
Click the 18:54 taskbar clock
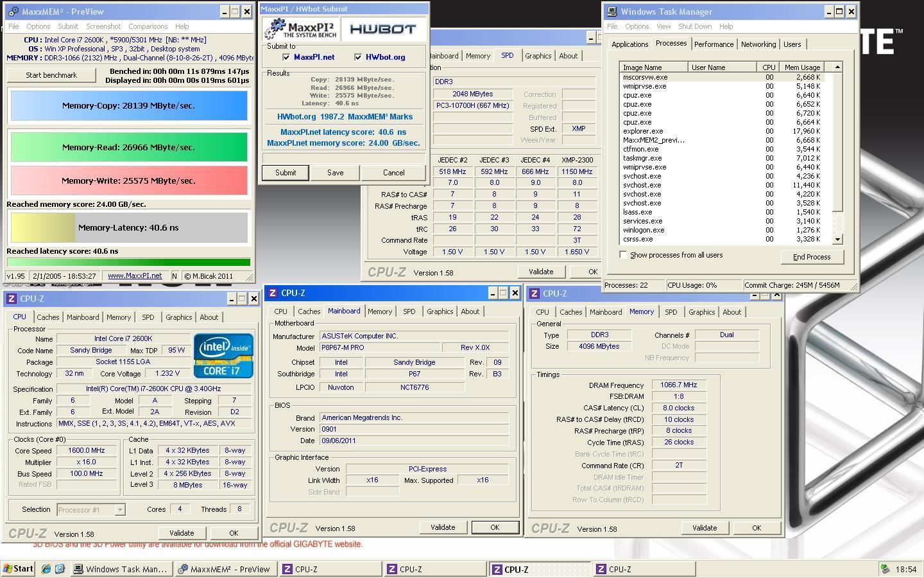point(906,569)
